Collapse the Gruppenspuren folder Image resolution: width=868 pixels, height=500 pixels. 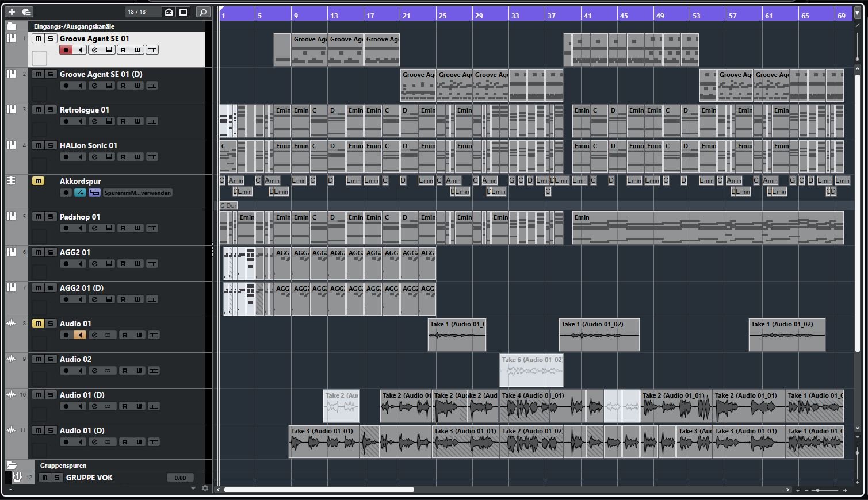(12, 466)
